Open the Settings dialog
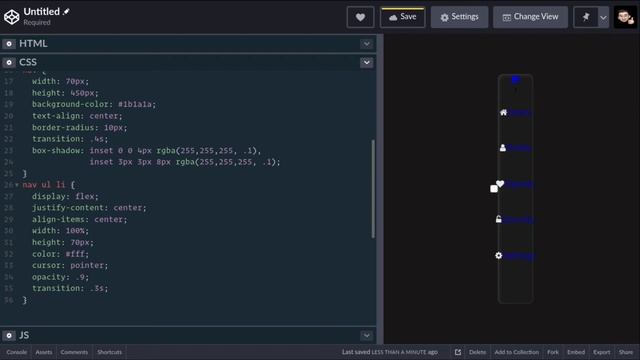This screenshot has height=360, width=640. pos(459,17)
